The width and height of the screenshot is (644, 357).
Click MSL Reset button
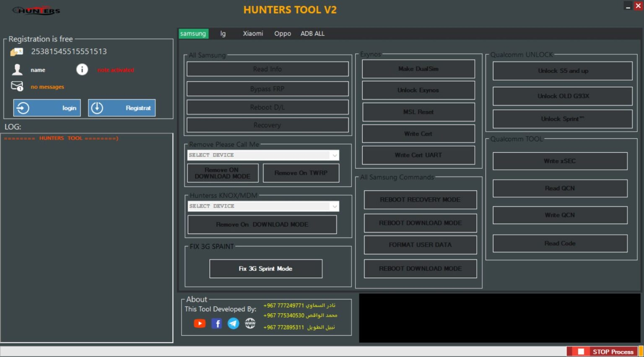418,112
